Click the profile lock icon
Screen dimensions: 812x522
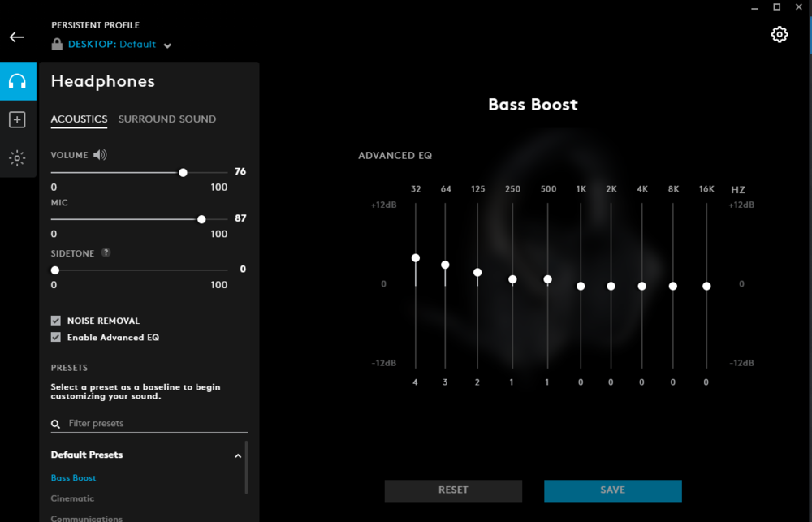[x=58, y=45]
